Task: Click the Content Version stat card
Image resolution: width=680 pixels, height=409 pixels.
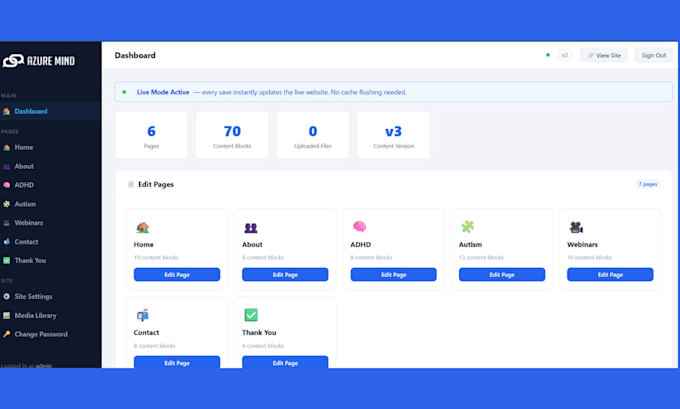Action: click(x=393, y=135)
